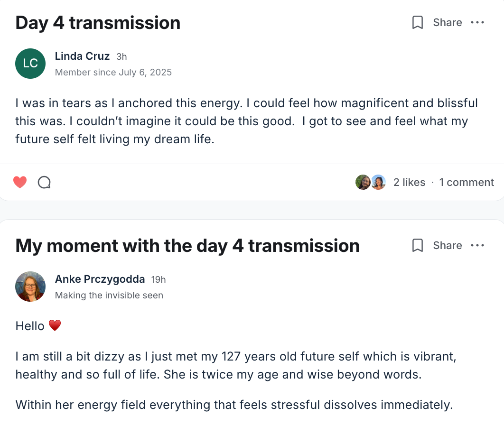Image resolution: width=504 pixels, height=426 pixels.
Task: Open more options on Anke's post
Action: 477,246
